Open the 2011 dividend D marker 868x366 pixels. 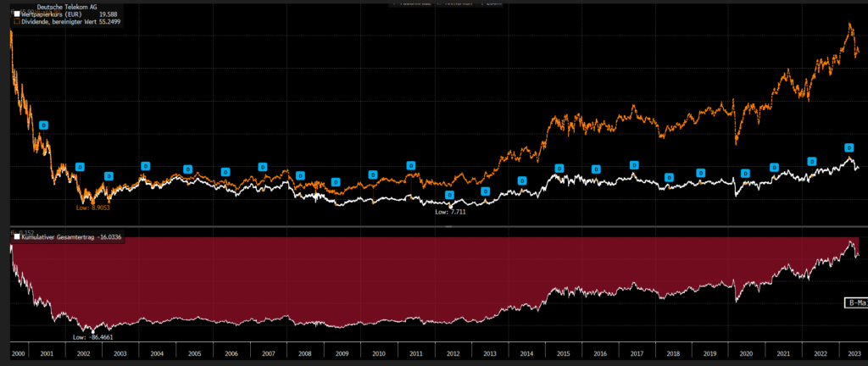coord(411,165)
